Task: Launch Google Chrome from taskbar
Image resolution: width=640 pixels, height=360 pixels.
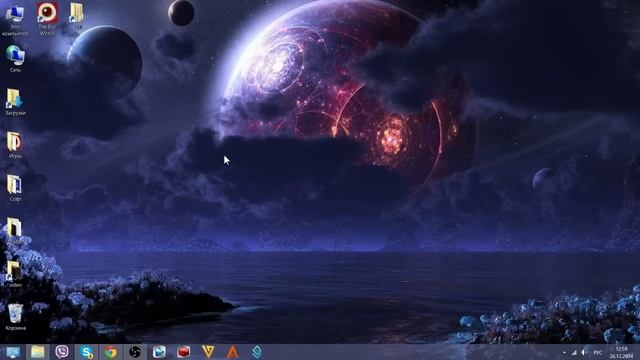Action: click(111, 352)
